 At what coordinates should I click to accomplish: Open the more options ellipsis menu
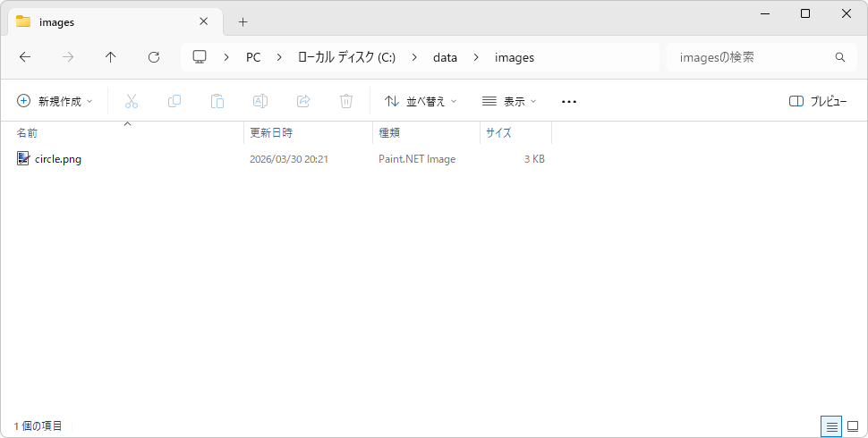569,102
